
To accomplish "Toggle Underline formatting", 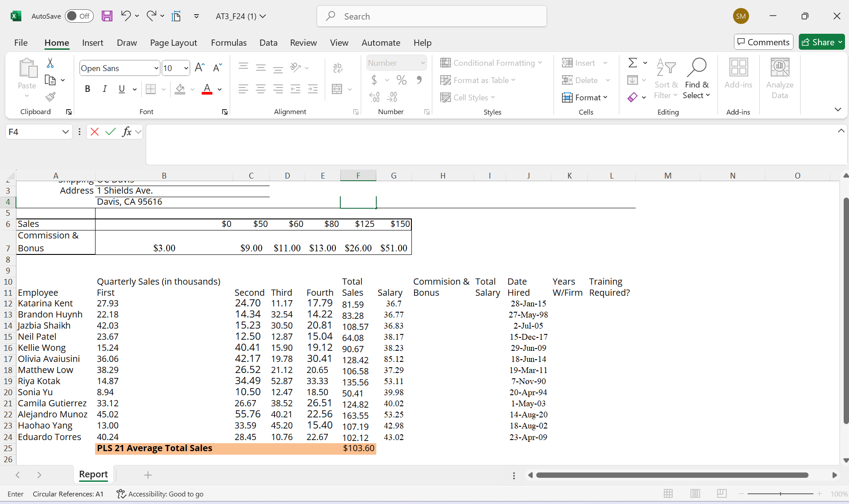I will tap(122, 89).
